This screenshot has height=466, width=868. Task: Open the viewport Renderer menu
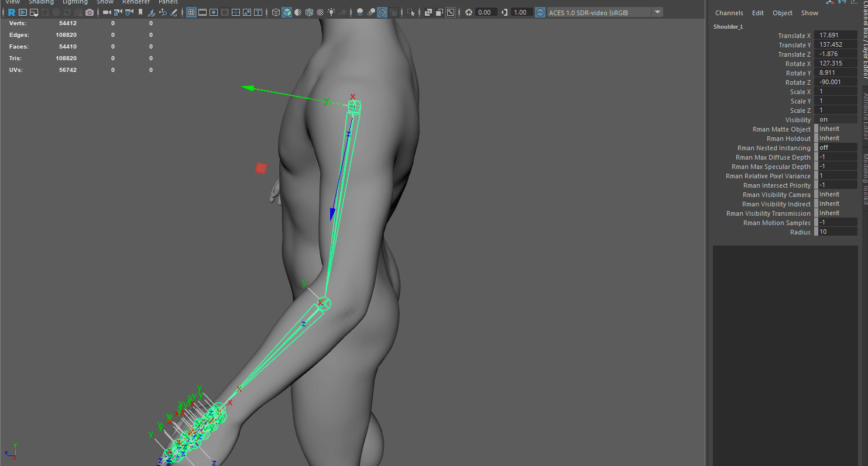tap(136, 2)
